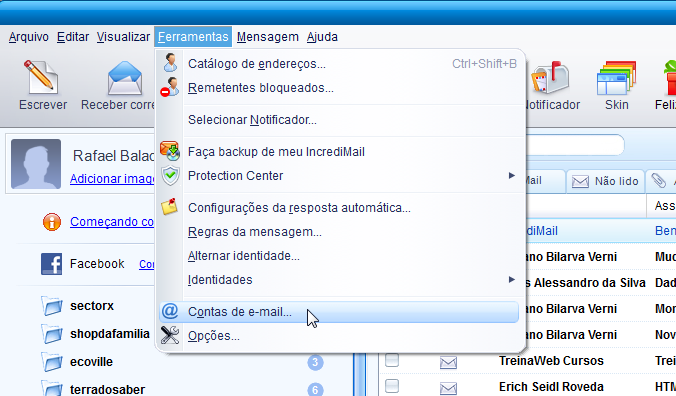Click the ecoville unread count badge 3
Viewport: 676px width, 396px height.
click(x=315, y=362)
